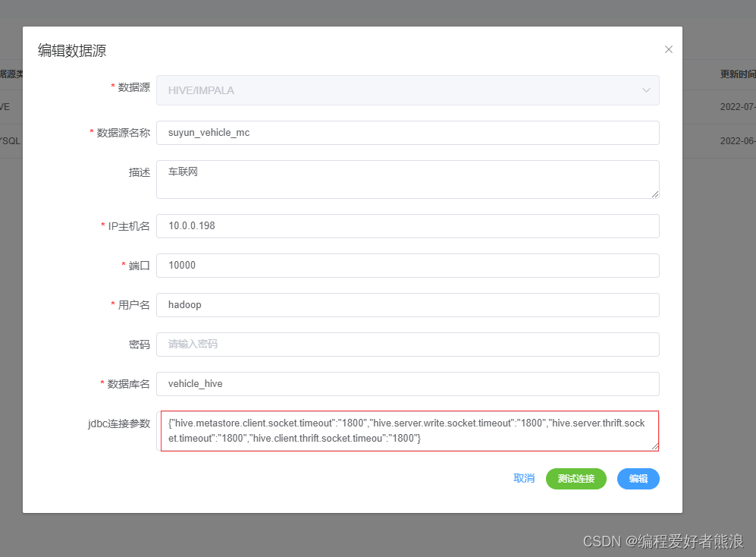
Task: Click the resize handle of the 描述 textarea
Action: point(655,196)
